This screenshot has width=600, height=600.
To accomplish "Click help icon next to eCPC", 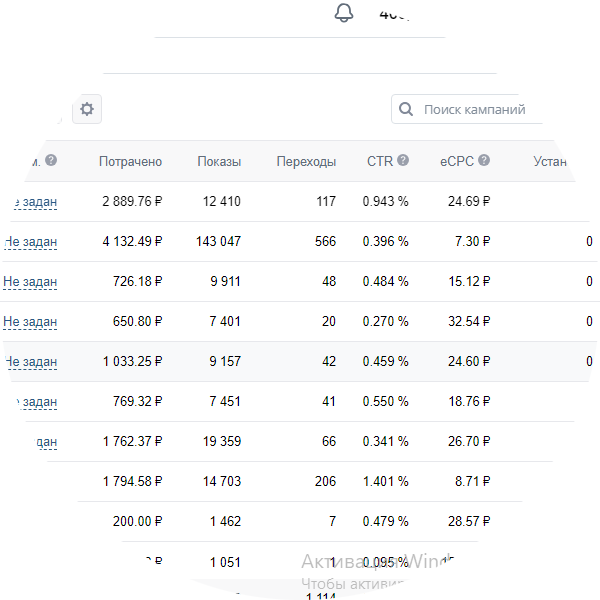I will [484, 160].
